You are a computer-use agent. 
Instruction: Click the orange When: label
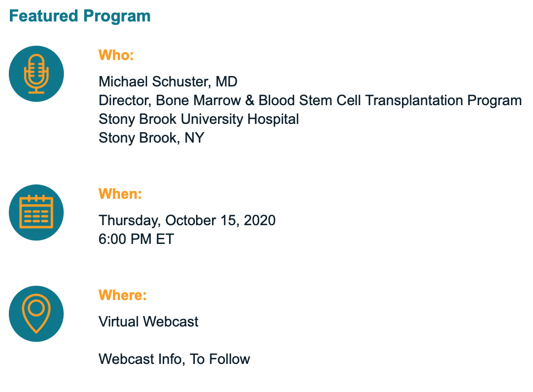click(x=120, y=194)
